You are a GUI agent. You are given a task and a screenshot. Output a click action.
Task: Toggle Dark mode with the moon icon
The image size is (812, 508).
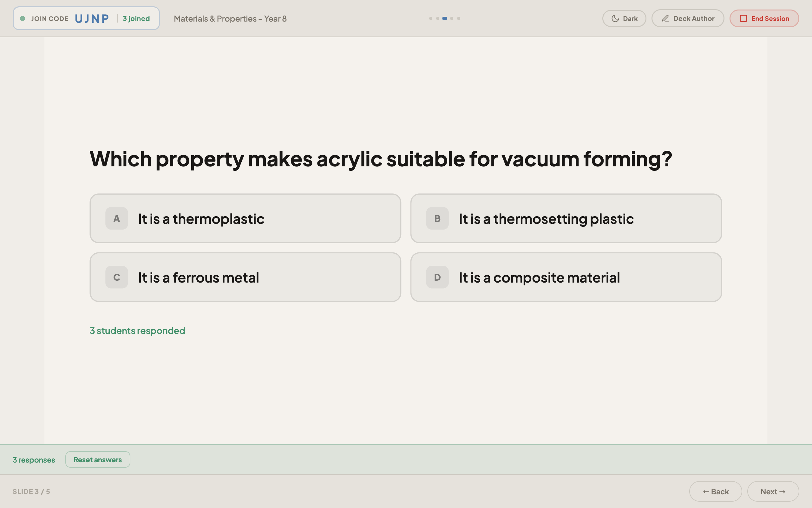point(624,18)
